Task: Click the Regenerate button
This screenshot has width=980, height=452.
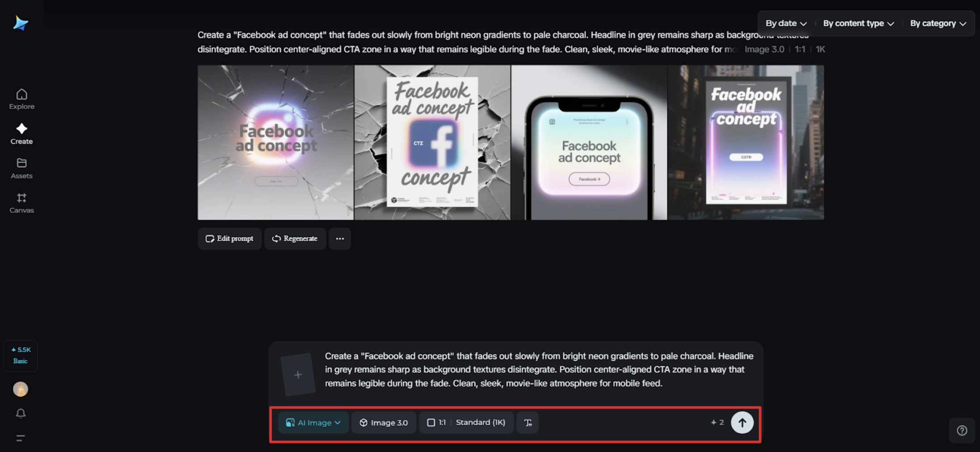Action: [x=295, y=239]
